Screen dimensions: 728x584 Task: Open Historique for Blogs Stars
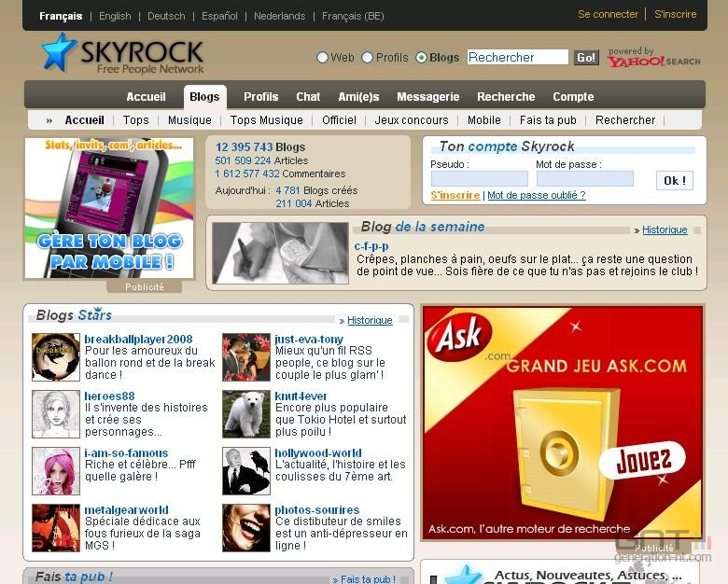[x=370, y=320]
